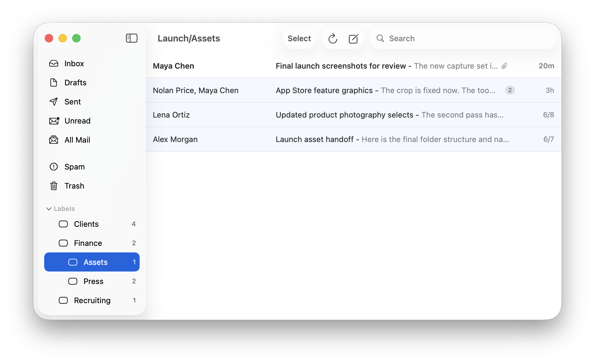Select the Finance label
Viewport: 595px width, 364px height.
pos(92,243)
